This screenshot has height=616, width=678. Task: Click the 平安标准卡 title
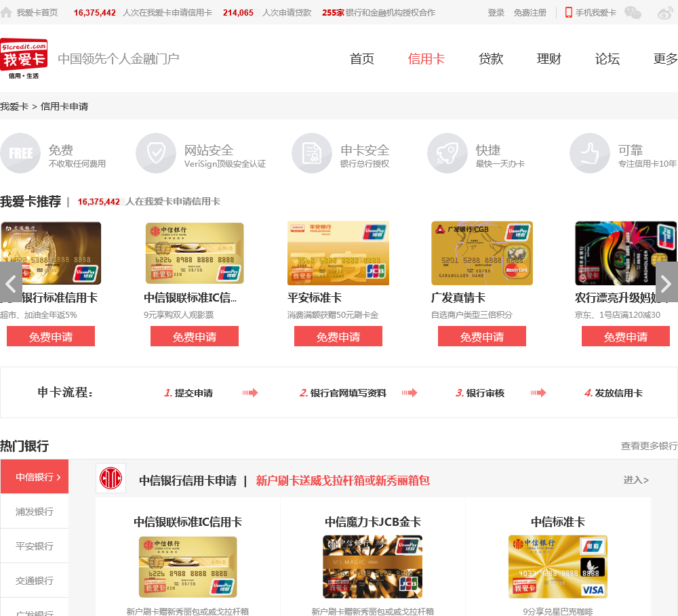[x=315, y=297]
